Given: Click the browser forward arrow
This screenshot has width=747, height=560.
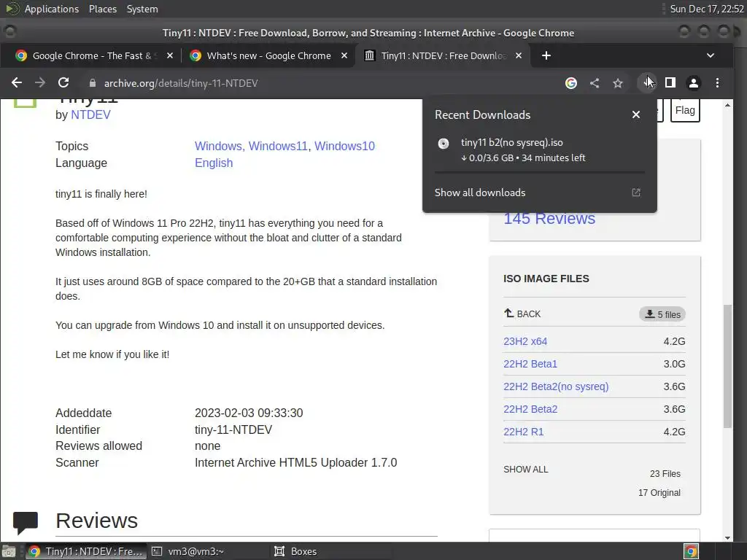Looking at the screenshot, I should point(40,83).
